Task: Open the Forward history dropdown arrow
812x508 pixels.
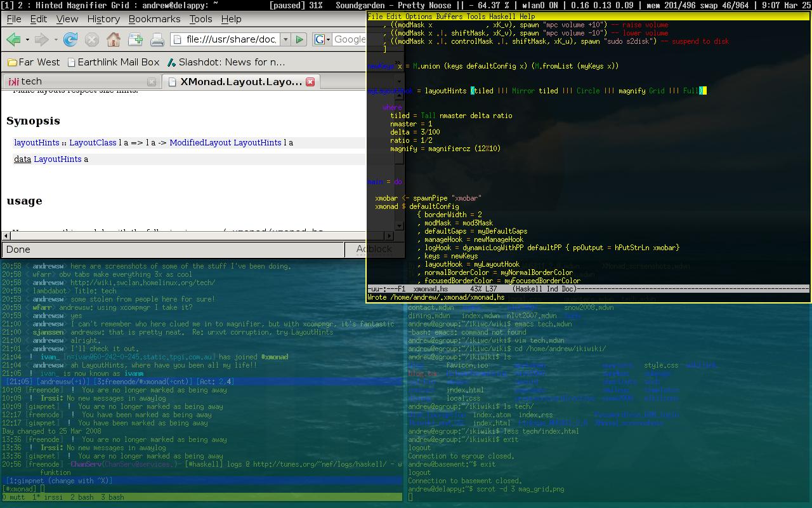Action: (56, 40)
